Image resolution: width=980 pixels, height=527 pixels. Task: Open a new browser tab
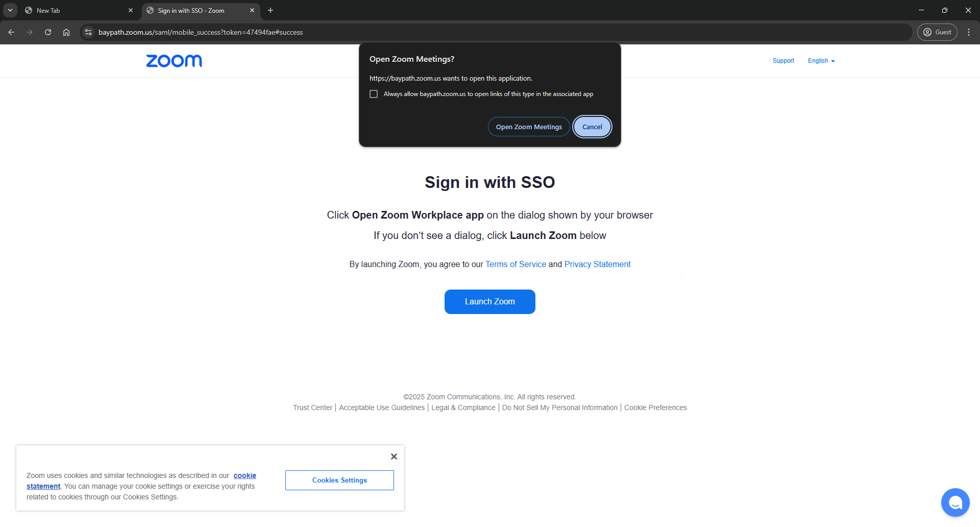point(271,10)
